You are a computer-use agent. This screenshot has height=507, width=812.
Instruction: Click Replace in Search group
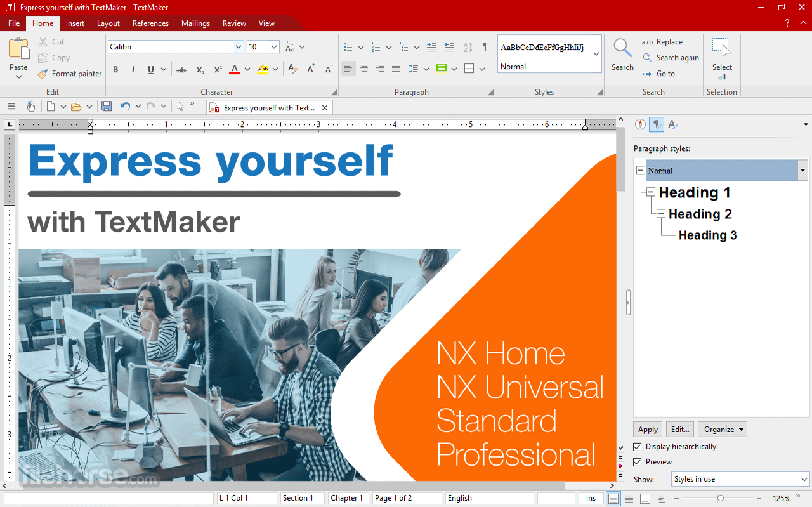(662, 42)
